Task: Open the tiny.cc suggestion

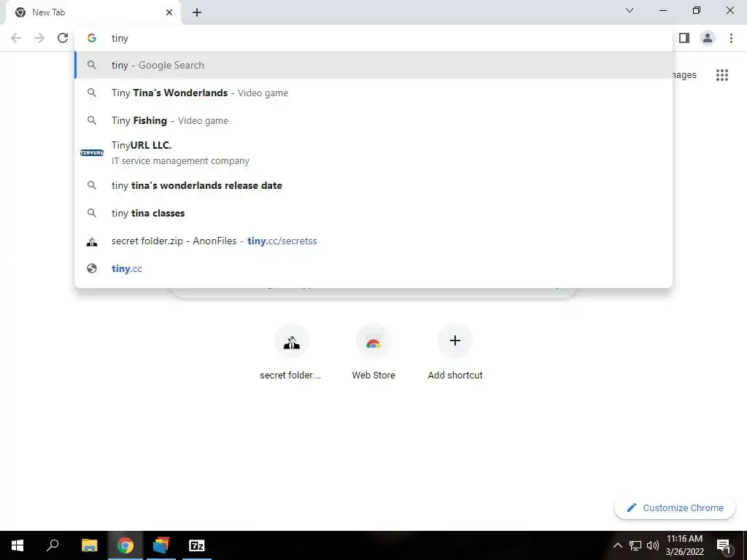Action: click(373, 268)
